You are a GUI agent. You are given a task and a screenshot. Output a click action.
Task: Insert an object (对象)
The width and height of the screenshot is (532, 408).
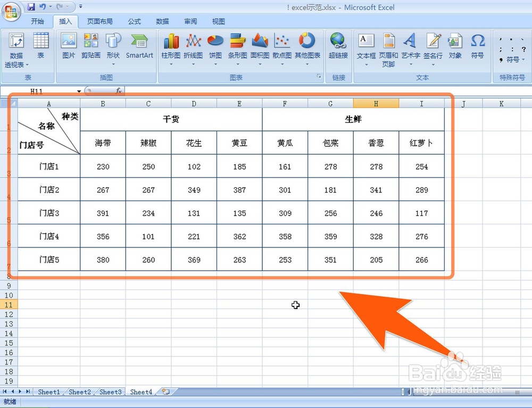pyautogui.click(x=455, y=46)
